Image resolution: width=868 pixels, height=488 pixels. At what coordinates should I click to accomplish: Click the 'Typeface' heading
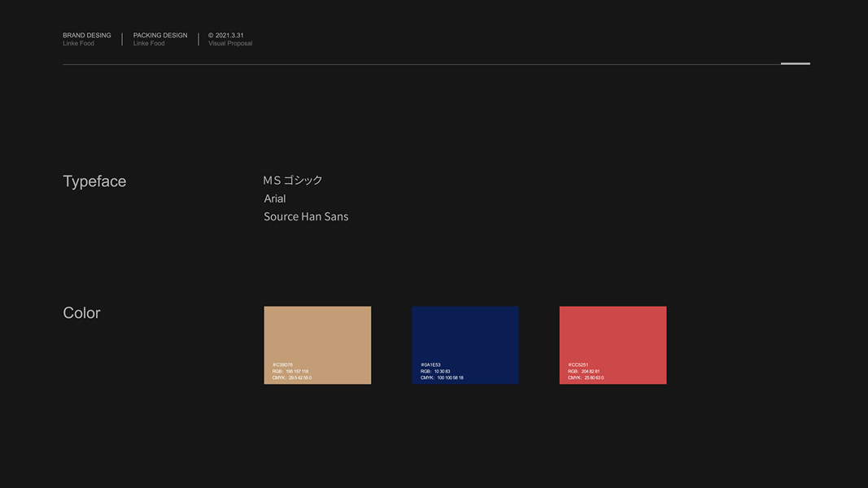click(94, 181)
